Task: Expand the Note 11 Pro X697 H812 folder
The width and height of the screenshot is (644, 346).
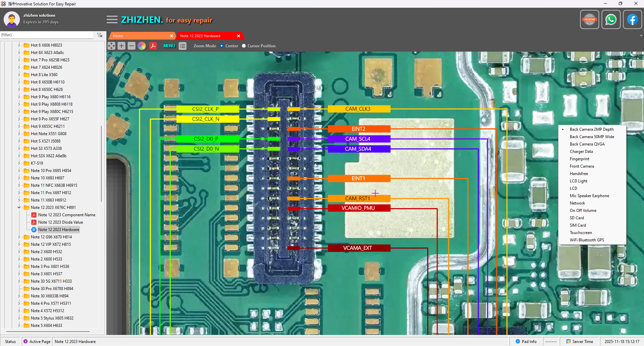Action: coord(19,193)
